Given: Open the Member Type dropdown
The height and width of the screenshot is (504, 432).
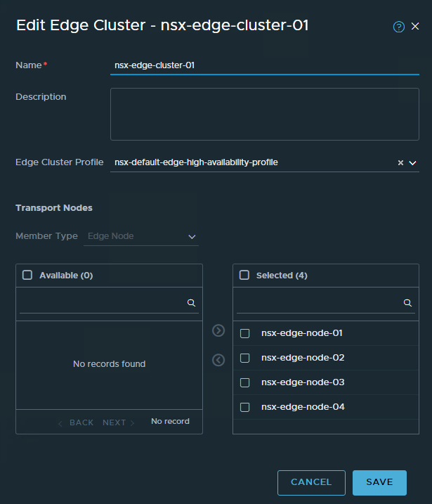Looking at the screenshot, I should tap(141, 236).
